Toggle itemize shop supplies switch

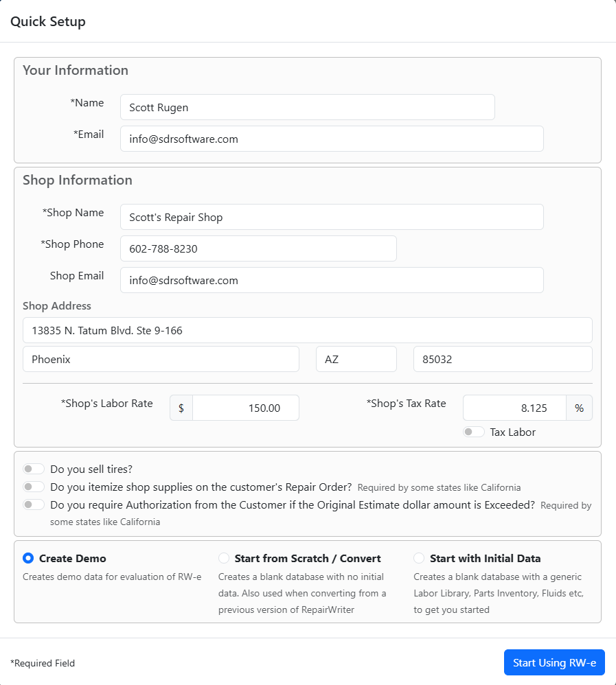click(34, 487)
